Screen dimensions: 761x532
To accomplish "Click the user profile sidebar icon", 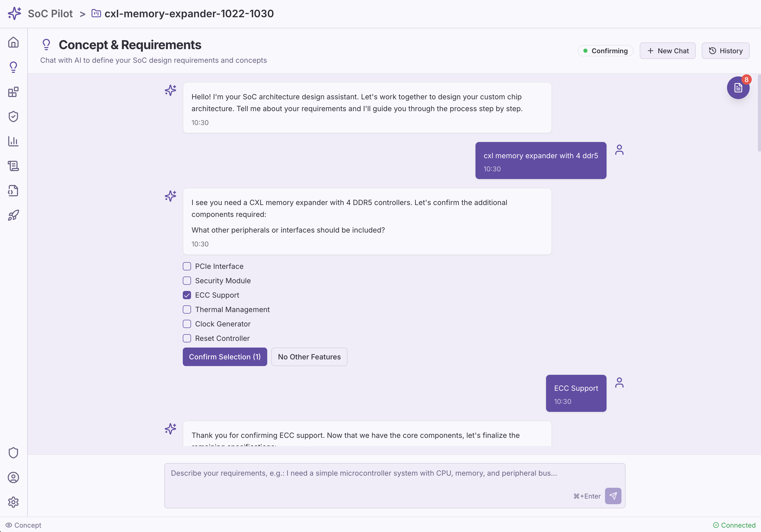I will [13, 477].
